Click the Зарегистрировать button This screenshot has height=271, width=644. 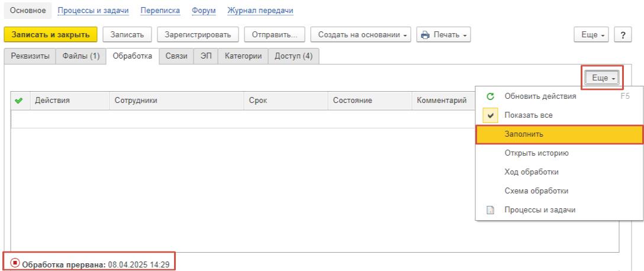pos(198,35)
